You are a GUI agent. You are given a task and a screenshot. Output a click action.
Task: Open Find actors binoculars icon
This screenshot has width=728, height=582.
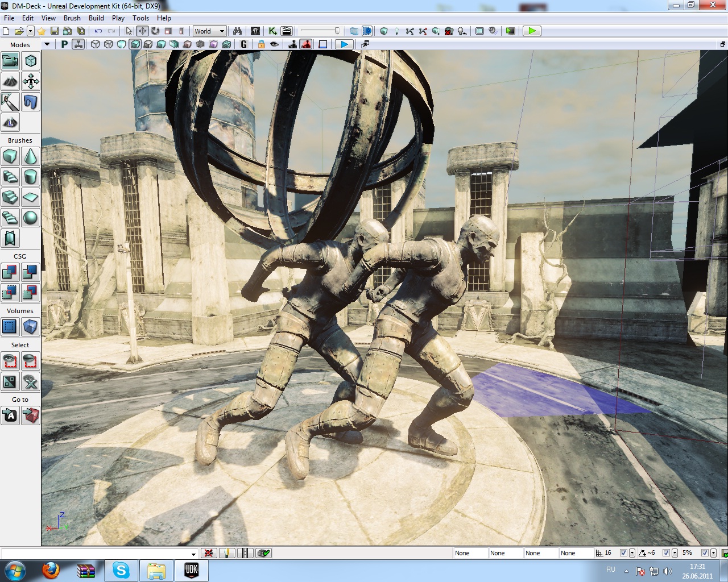(237, 31)
